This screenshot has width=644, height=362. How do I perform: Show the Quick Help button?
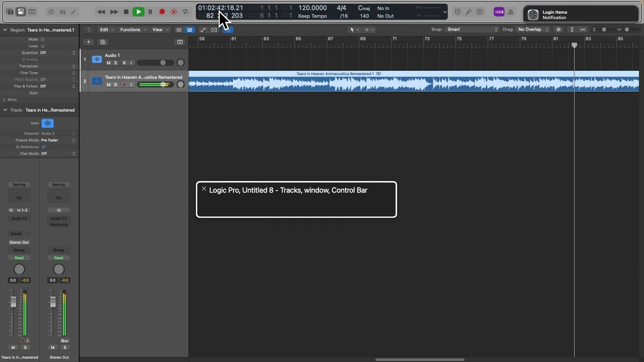click(x=32, y=12)
